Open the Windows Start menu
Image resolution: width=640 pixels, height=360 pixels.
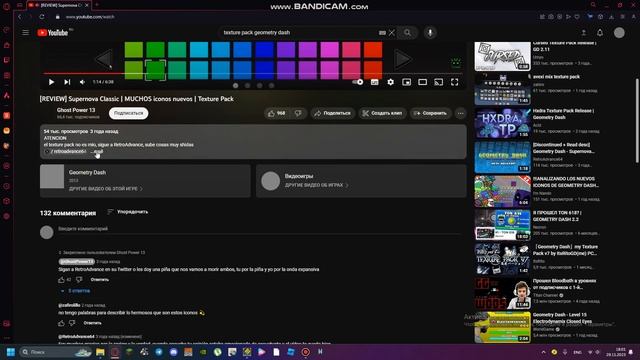coord(11,352)
